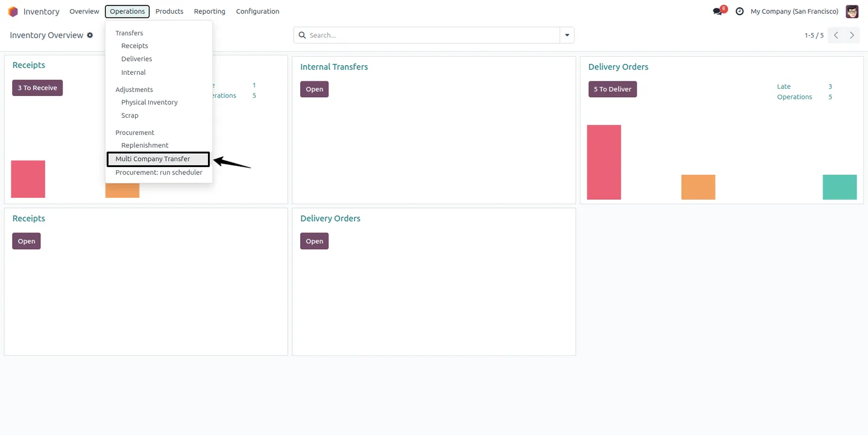Click Late link in Delivery Orders
The image size is (868, 435).
tap(784, 87)
